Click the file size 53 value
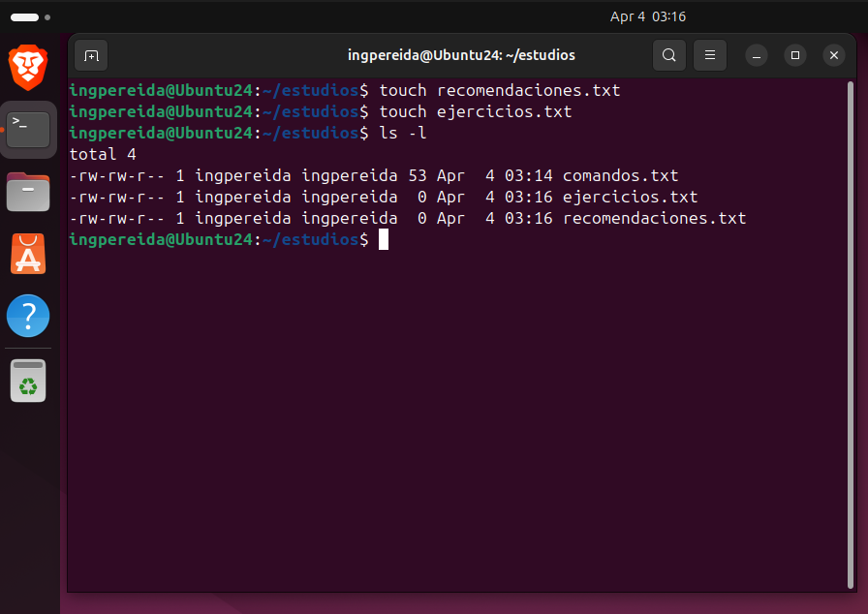Screen dimensions: 868x614 [x=418, y=176]
